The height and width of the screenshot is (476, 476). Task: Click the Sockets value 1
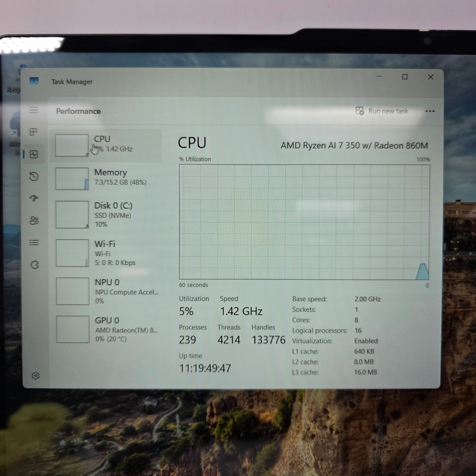pos(356,310)
